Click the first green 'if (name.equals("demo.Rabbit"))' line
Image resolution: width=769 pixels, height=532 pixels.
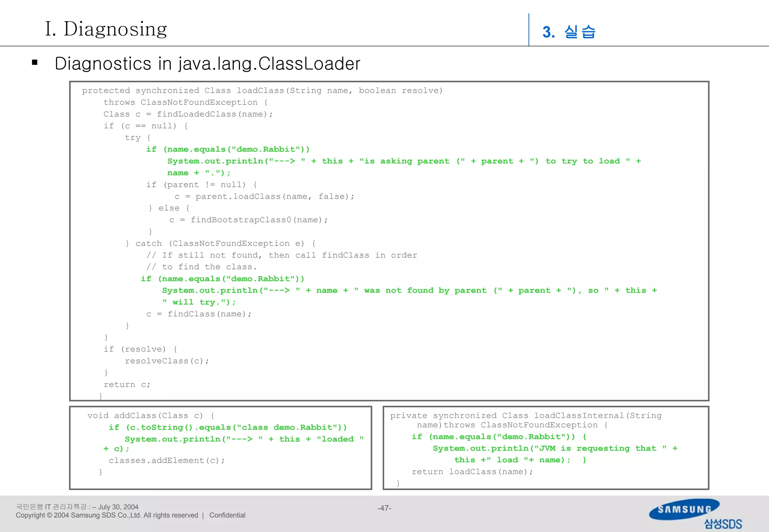click(x=228, y=149)
